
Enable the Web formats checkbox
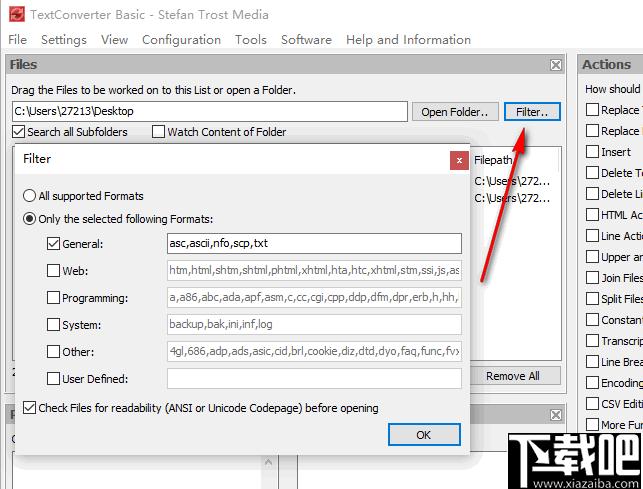[x=54, y=270]
